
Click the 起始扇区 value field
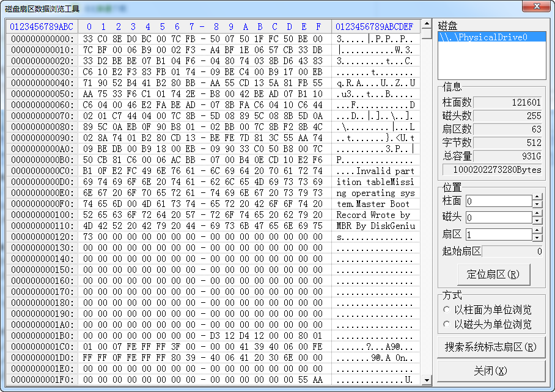(x=512, y=251)
